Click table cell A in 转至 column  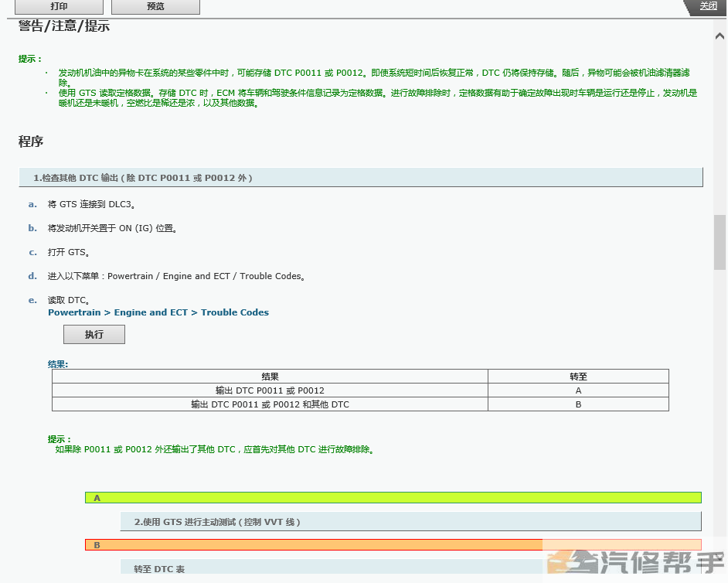coord(579,390)
